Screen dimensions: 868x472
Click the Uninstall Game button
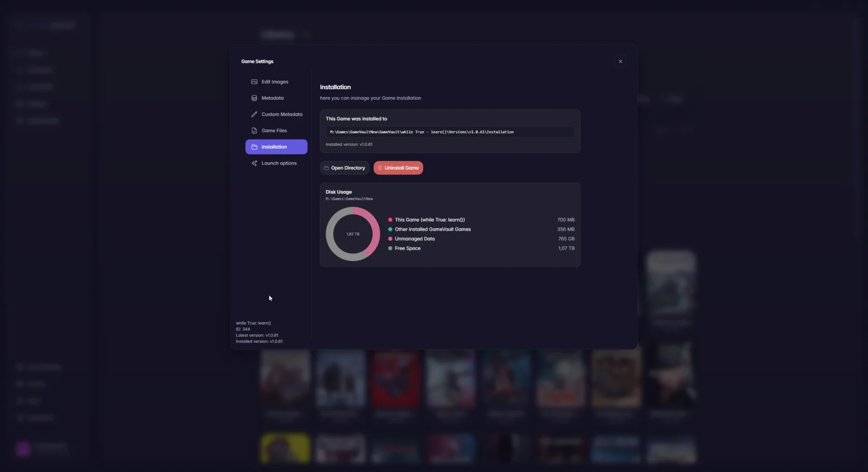398,168
